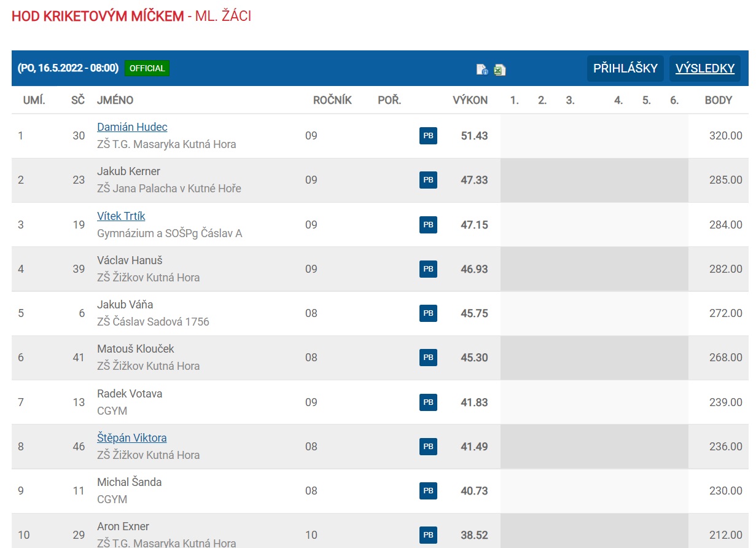Select the name Jakub Váňa
The image size is (756, 548).
pyautogui.click(x=125, y=305)
